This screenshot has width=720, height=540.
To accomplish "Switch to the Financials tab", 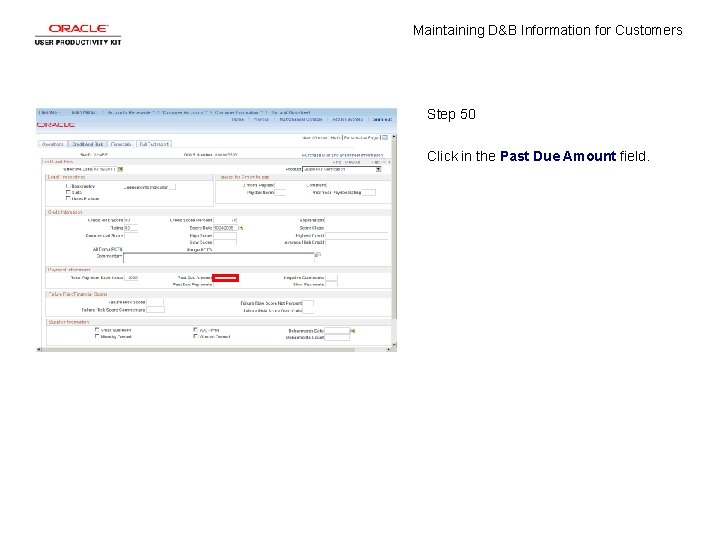I will pos(121,144).
